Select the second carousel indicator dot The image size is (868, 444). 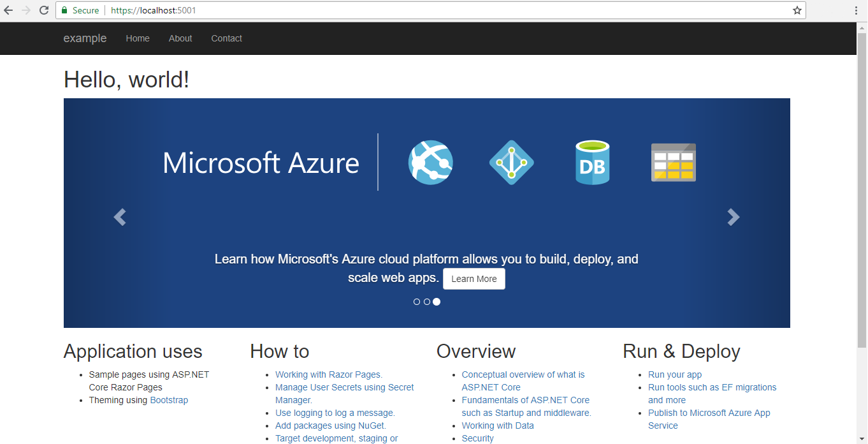427,301
